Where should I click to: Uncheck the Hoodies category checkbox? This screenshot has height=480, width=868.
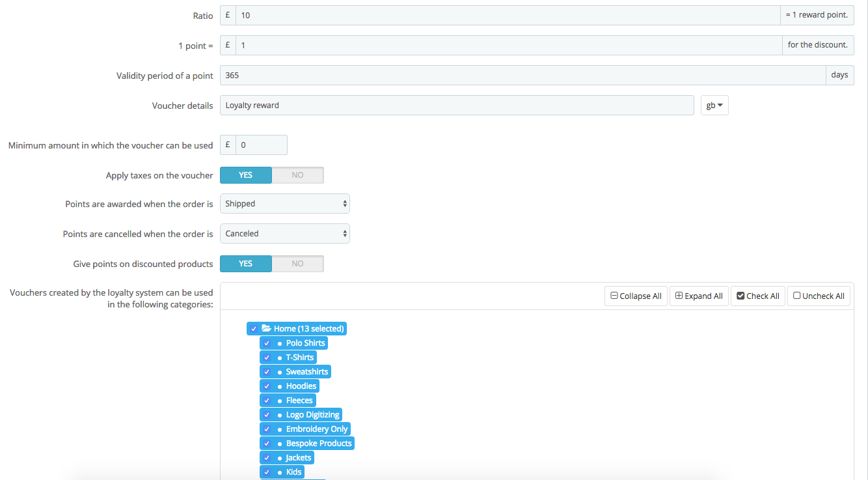[x=267, y=386]
